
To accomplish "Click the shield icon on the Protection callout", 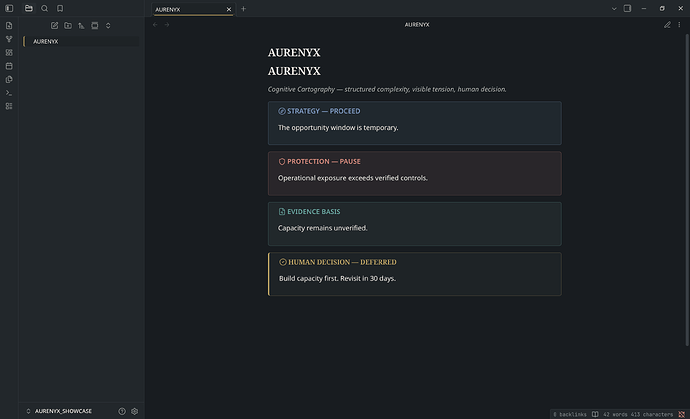I will (x=282, y=162).
